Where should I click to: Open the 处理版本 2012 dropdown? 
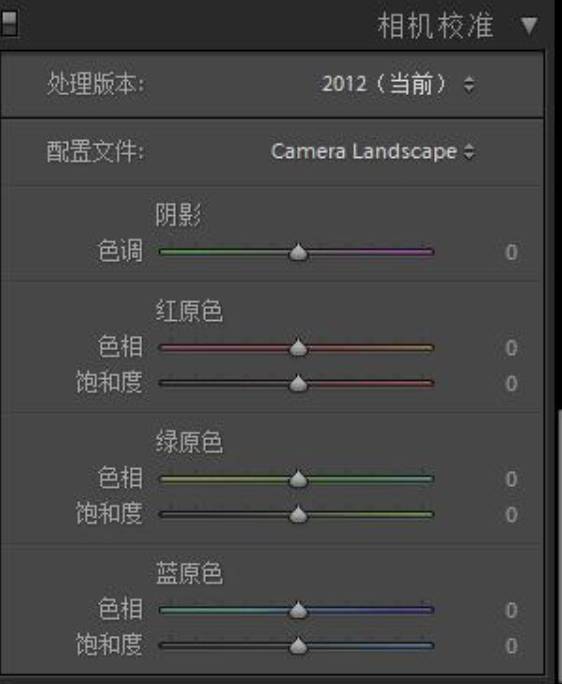[x=398, y=83]
